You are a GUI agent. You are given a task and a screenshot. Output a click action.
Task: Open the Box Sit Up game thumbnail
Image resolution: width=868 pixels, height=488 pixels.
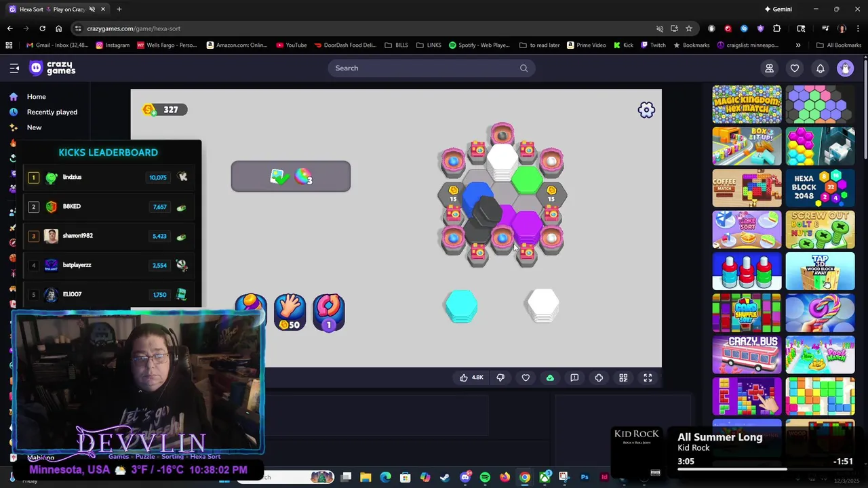click(747, 146)
